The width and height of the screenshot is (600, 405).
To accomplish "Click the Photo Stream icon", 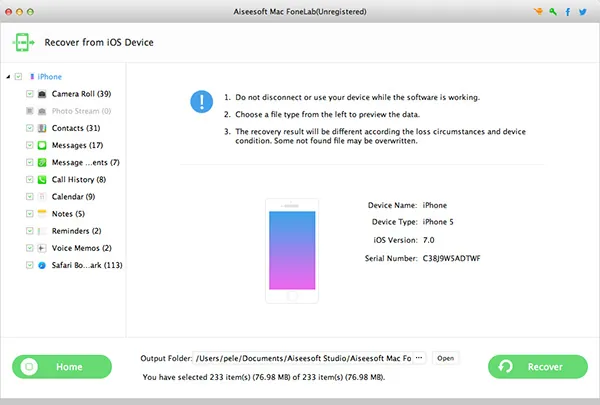I will click(x=42, y=111).
